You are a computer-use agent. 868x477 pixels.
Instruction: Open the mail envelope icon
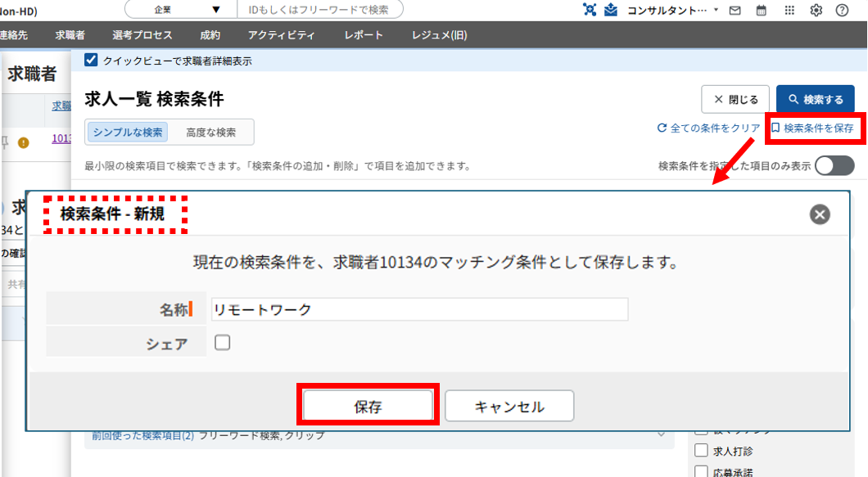click(x=735, y=11)
